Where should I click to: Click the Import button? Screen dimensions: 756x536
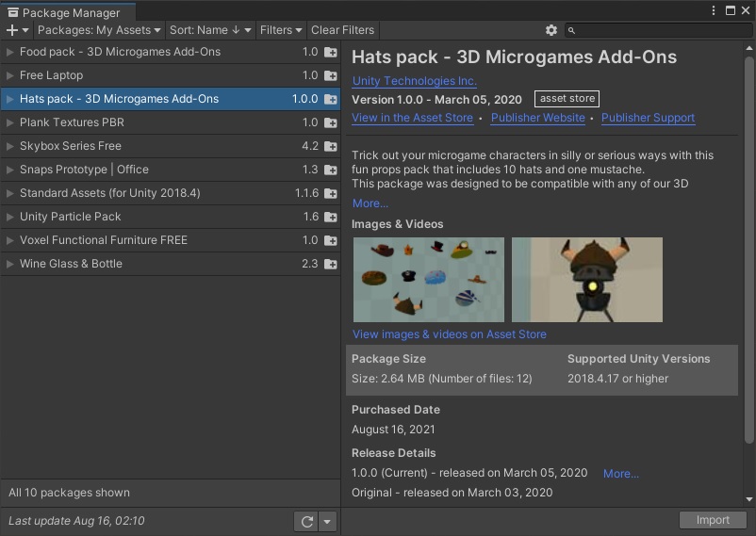713,520
